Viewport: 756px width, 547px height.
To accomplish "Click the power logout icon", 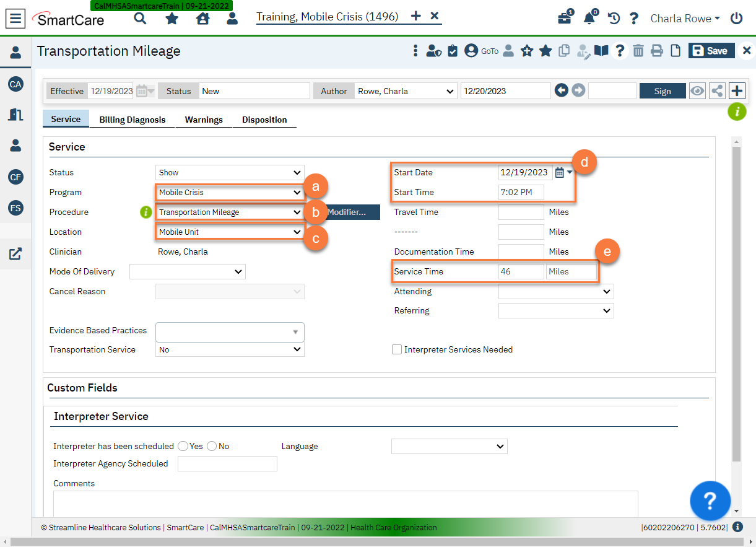I will tap(736, 19).
